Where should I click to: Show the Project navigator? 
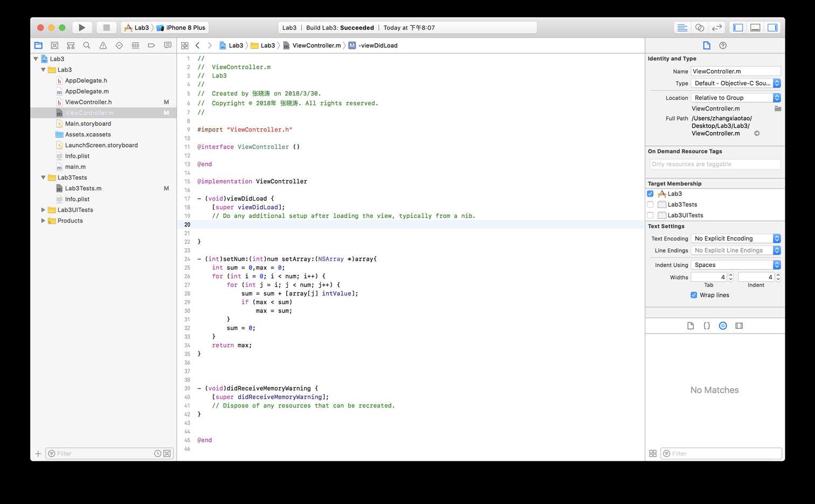point(38,45)
